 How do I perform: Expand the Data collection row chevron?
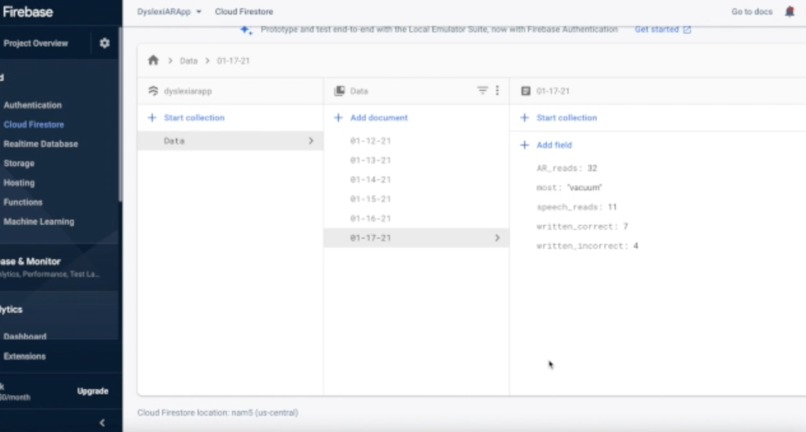pos(311,141)
